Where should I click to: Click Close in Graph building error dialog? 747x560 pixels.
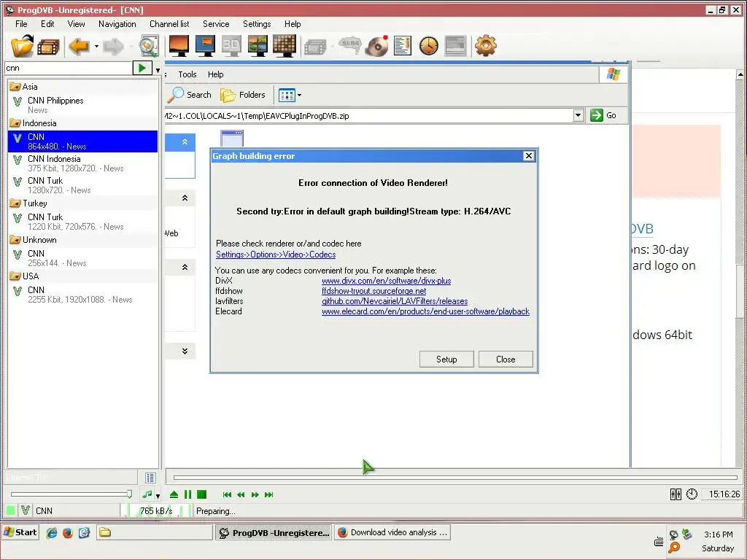click(506, 359)
